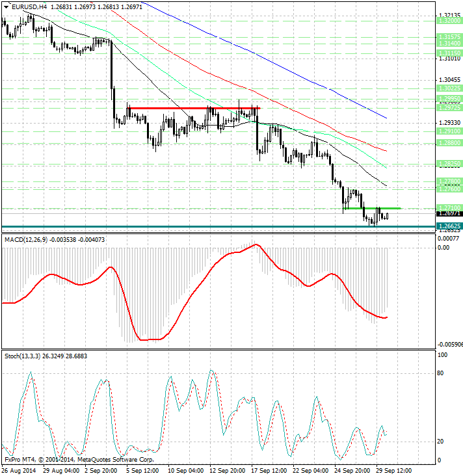Click the stochastic 20 level label
The image size is (463, 476).
click(440, 442)
